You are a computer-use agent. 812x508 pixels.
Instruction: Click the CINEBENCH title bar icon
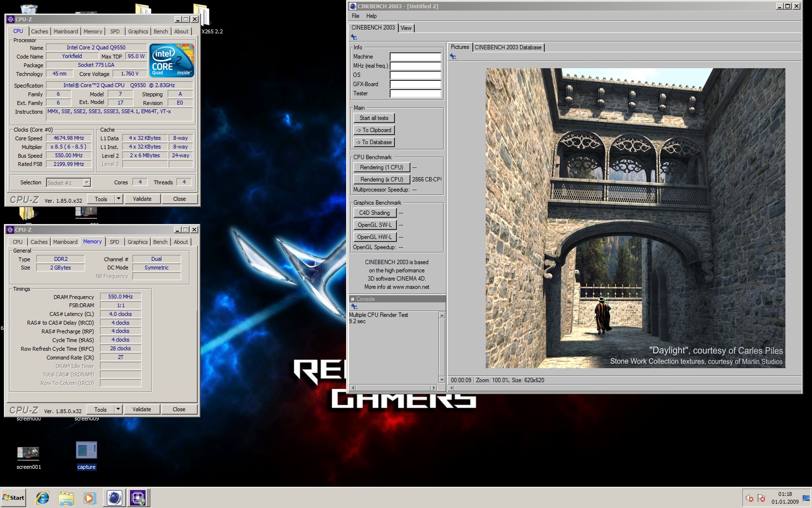coord(353,6)
